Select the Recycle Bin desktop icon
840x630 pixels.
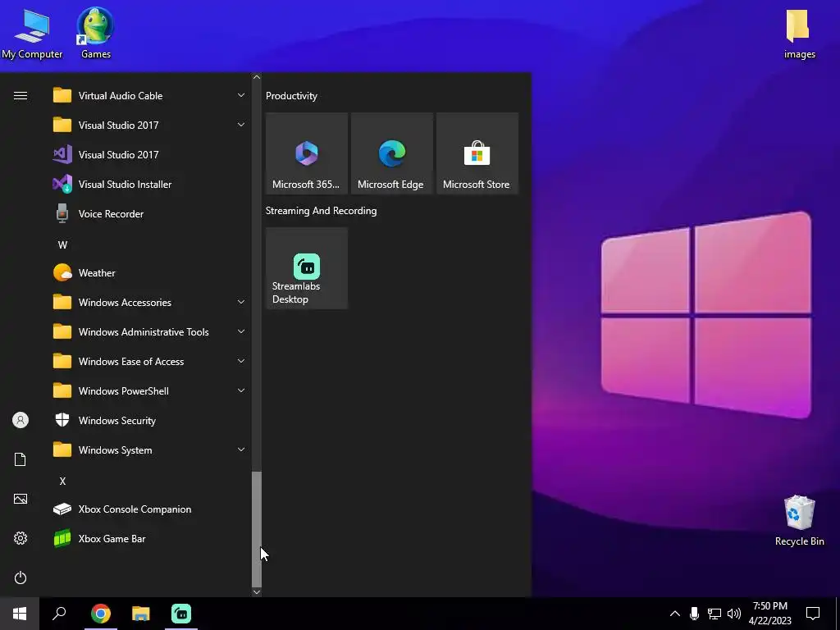click(x=799, y=521)
